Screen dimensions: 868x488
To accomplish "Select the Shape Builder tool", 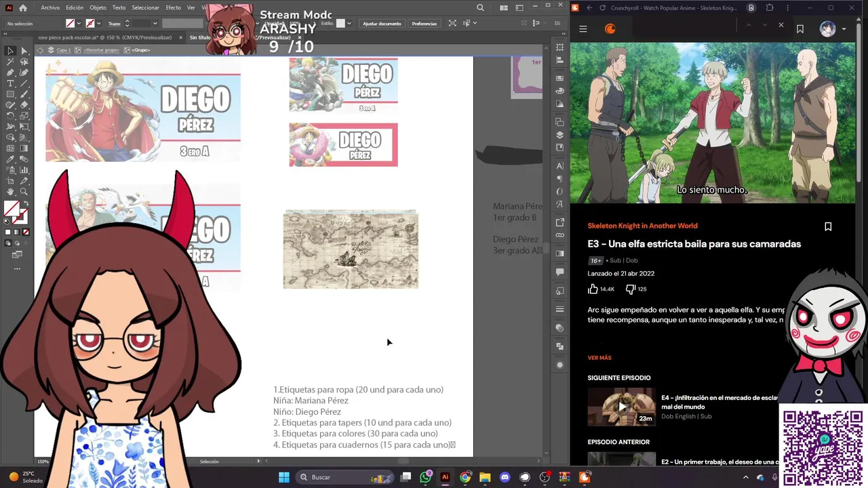I will point(10,138).
